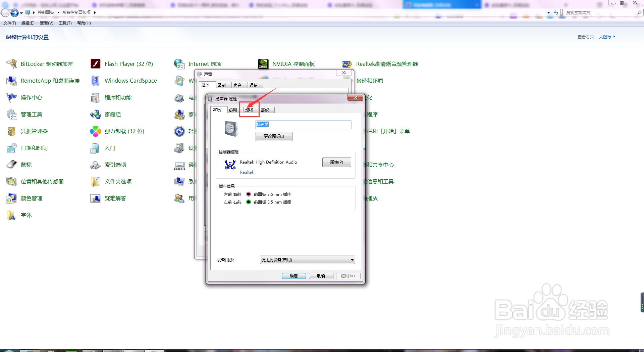
Task: Open 鼠标 settings icon
Action: [12, 165]
